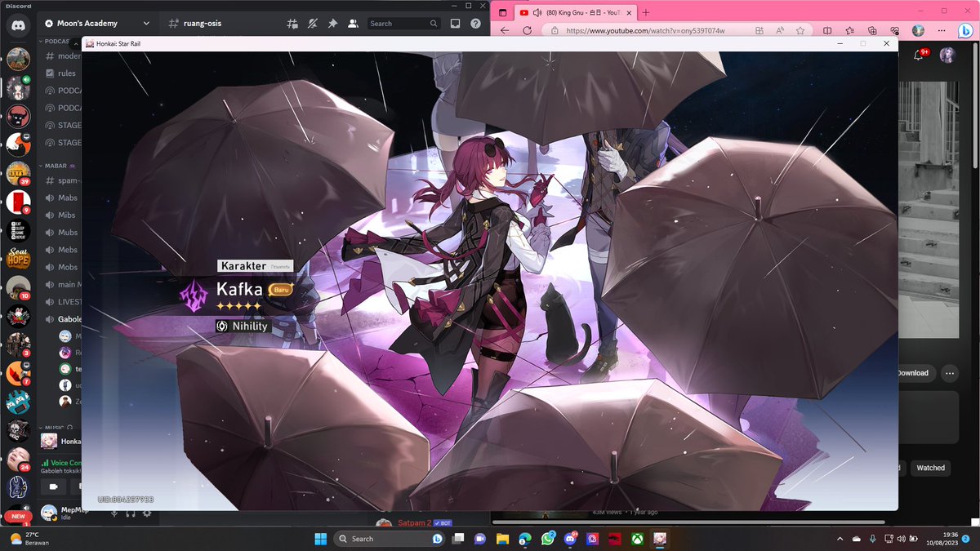Activate Read aloud in Edge address bar
The width and height of the screenshot is (980, 551).
coord(780,30)
